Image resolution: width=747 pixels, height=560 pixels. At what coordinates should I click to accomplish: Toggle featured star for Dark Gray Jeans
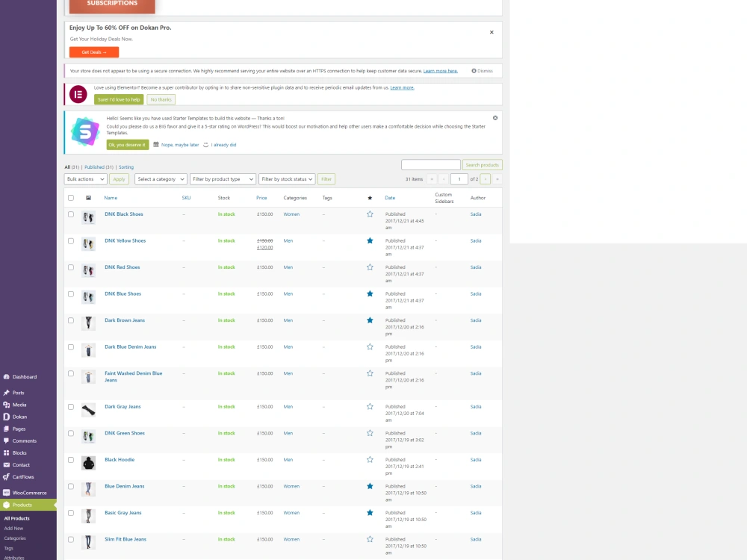tap(370, 407)
